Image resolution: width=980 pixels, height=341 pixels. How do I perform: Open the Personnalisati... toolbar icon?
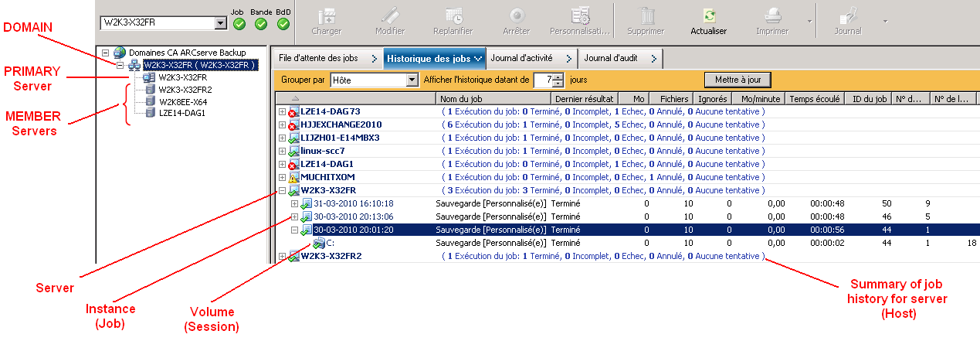coord(580,15)
